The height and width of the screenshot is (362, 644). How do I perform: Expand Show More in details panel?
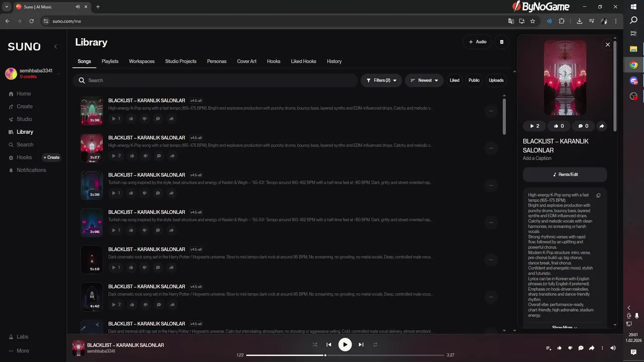click(x=565, y=327)
